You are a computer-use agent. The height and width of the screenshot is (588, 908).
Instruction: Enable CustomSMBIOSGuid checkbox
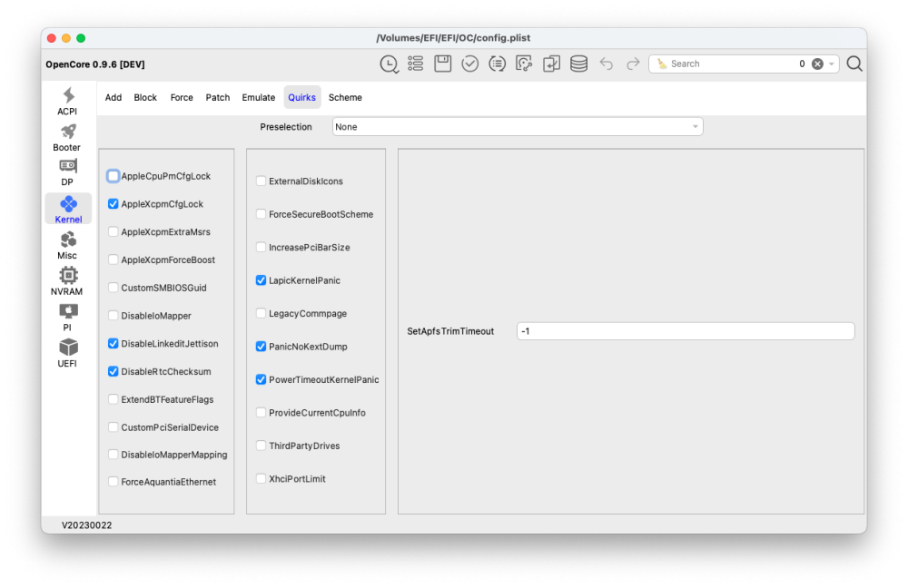tap(113, 287)
